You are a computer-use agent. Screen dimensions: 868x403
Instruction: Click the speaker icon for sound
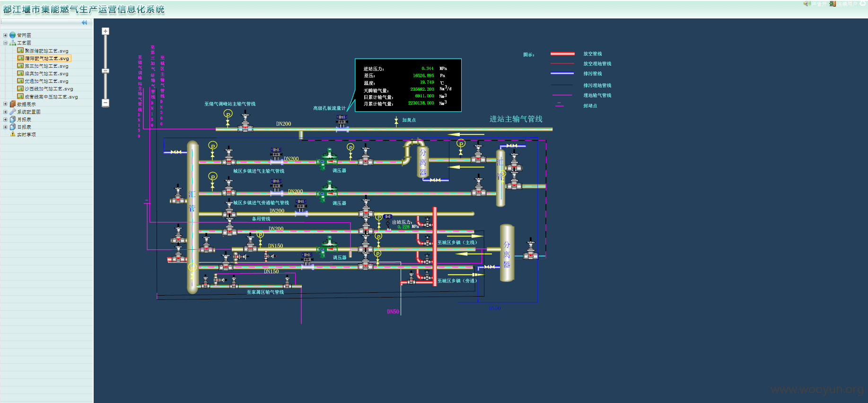[807, 4]
